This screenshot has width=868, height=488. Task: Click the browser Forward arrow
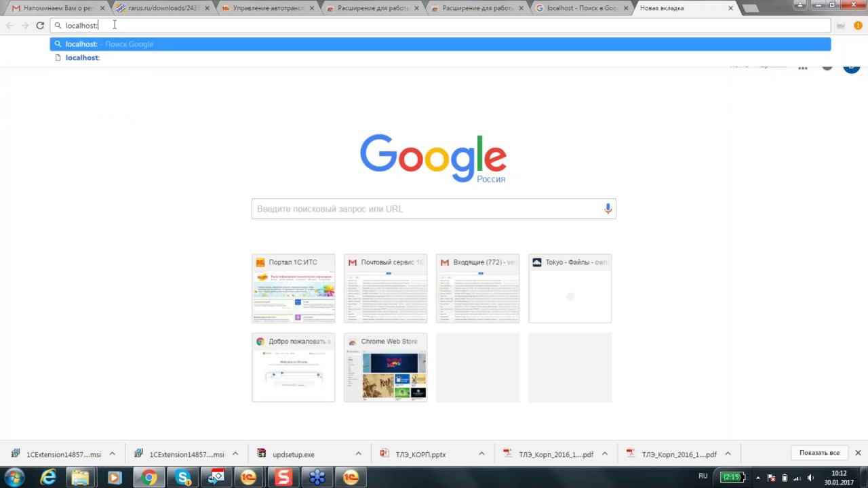pos(25,25)
